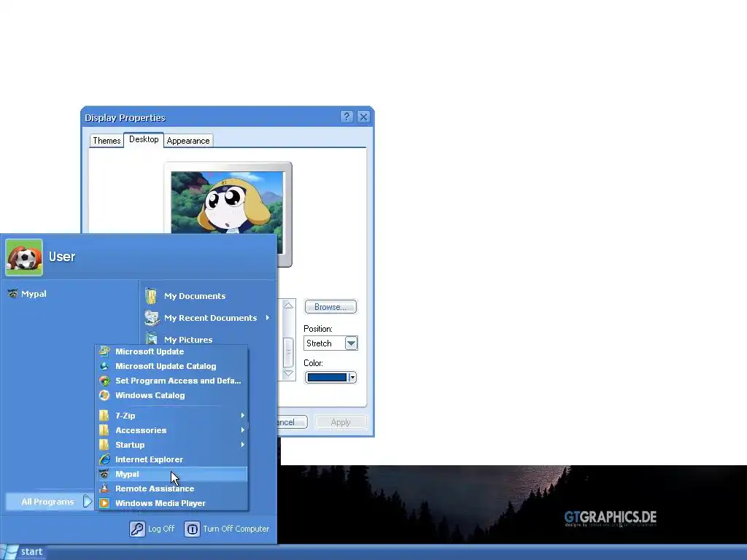Click the All Programs green arrow
Screen dimensions: 747x560
tap(88, 502)
